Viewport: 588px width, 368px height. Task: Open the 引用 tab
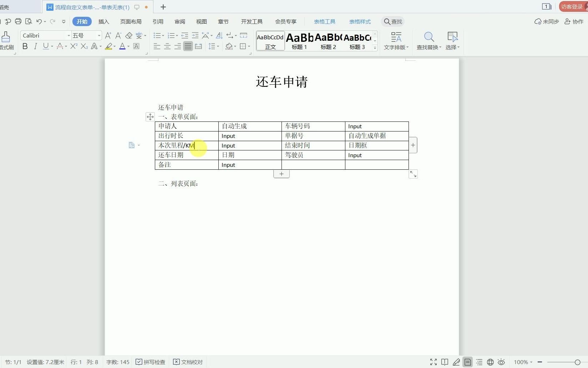tap(158, 21)
